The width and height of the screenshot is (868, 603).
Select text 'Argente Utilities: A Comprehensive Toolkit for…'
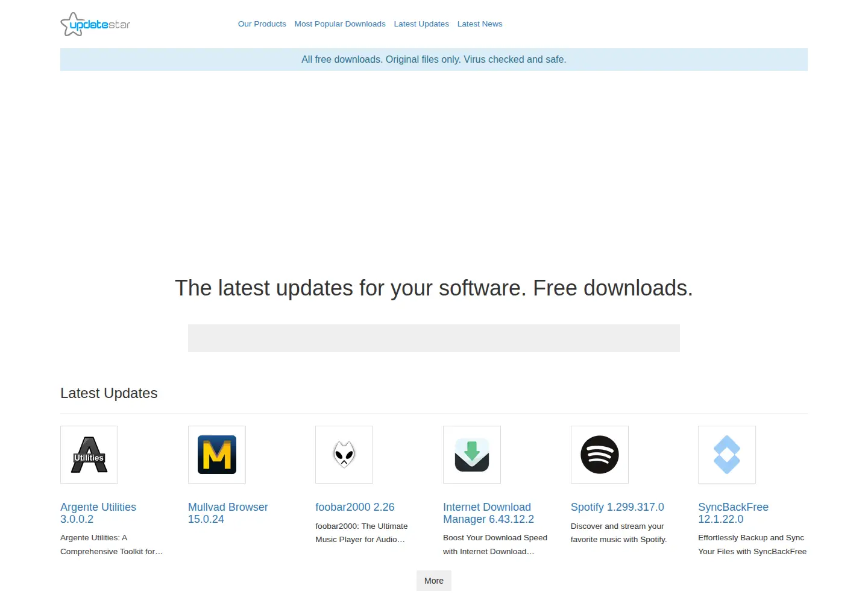112,545
